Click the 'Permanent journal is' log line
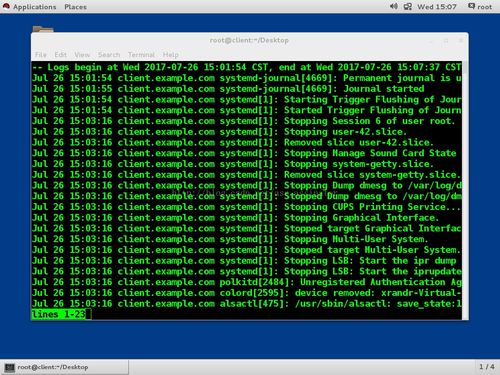The height and width of the screenshot is (375, 500). click(x=247, y=78)
